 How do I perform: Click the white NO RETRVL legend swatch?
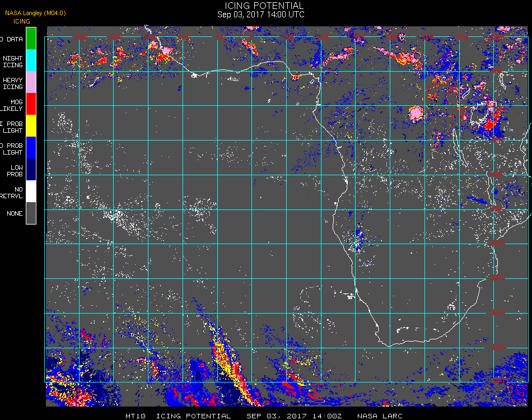31,192
